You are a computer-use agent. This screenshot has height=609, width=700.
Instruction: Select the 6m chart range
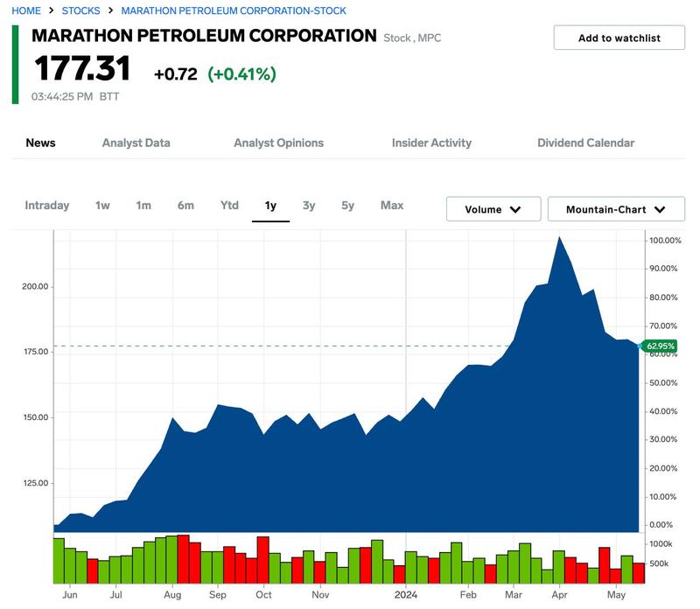tap(185, 206)
